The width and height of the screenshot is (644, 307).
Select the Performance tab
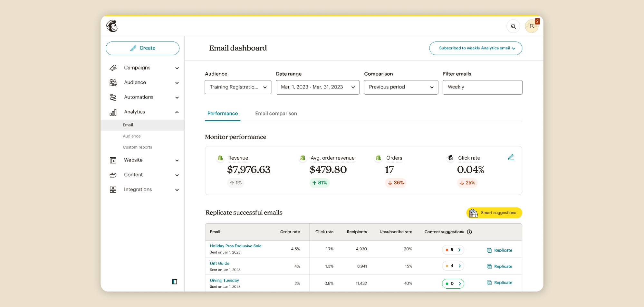222,113
